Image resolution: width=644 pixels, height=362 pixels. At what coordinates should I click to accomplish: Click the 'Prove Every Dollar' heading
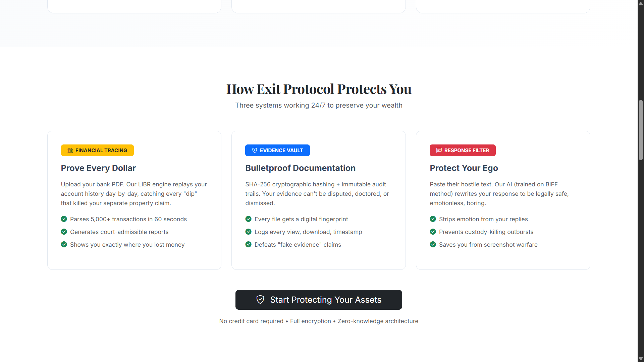(98, 168)
